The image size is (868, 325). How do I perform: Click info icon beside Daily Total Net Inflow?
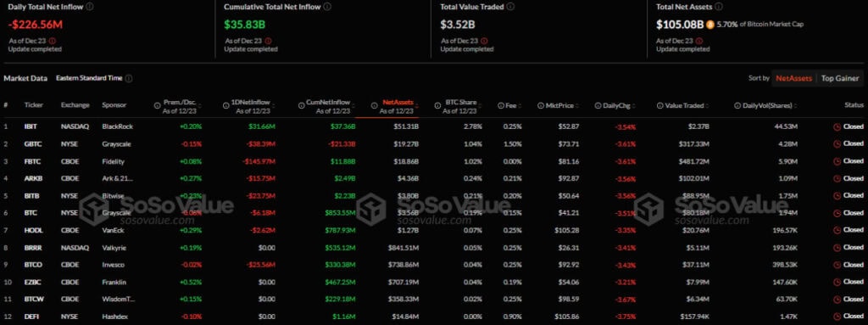click(90, 7)
